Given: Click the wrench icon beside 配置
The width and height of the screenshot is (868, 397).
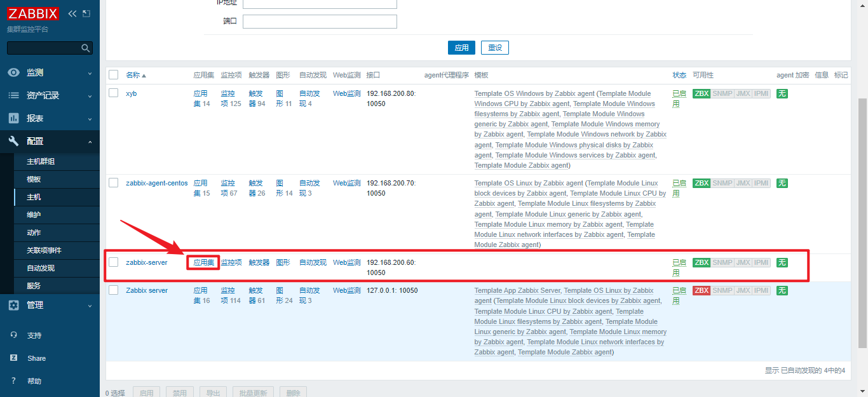Looking at the screenshot, I should click(13, 141).
